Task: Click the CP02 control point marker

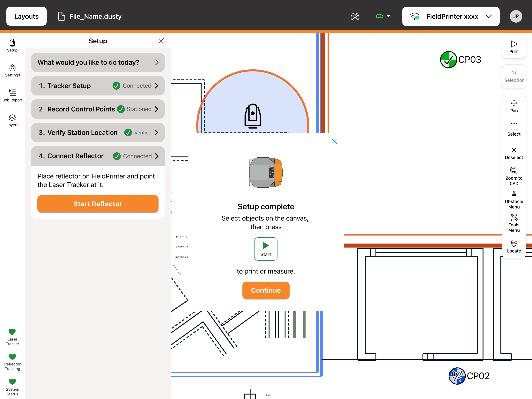Action: point(457,376)
